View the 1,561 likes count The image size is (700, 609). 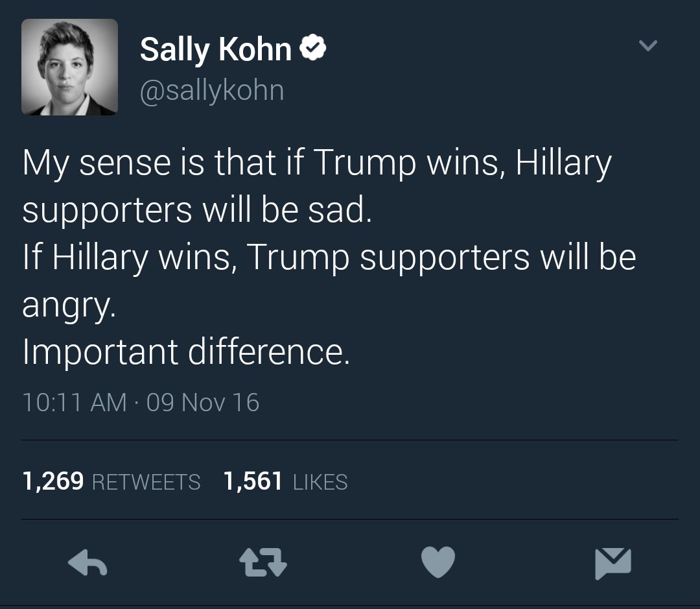coord(253,481)
